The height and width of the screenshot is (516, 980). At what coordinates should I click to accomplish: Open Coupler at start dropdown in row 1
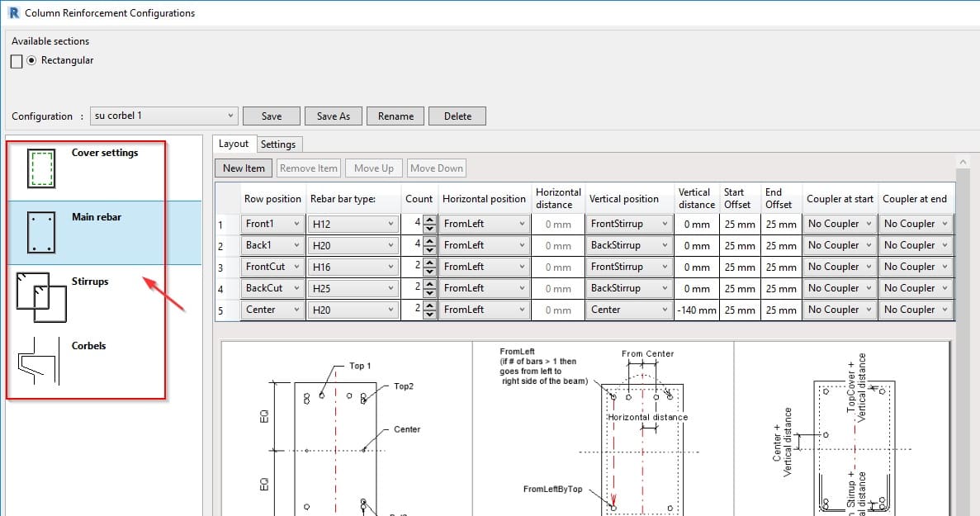(x=840, y=224)
